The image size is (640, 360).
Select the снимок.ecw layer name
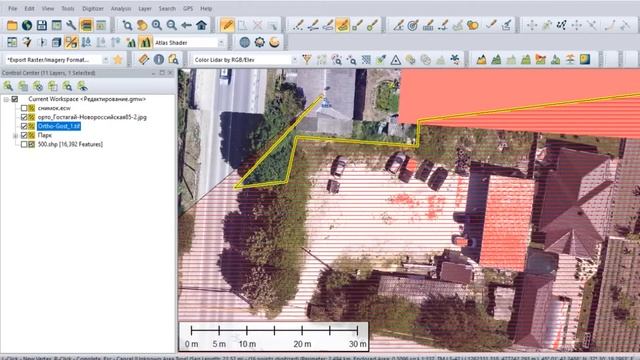pos(54,108)
